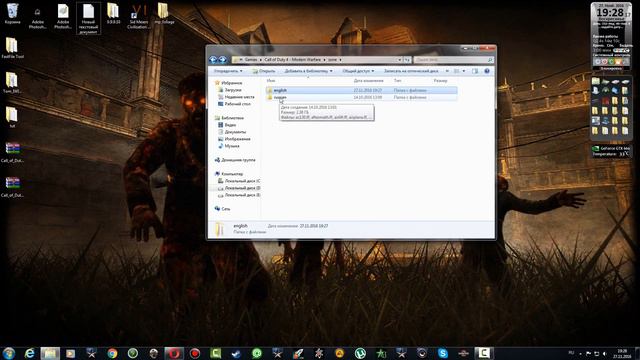Click Записать на оптический диск

coord(411,71)
